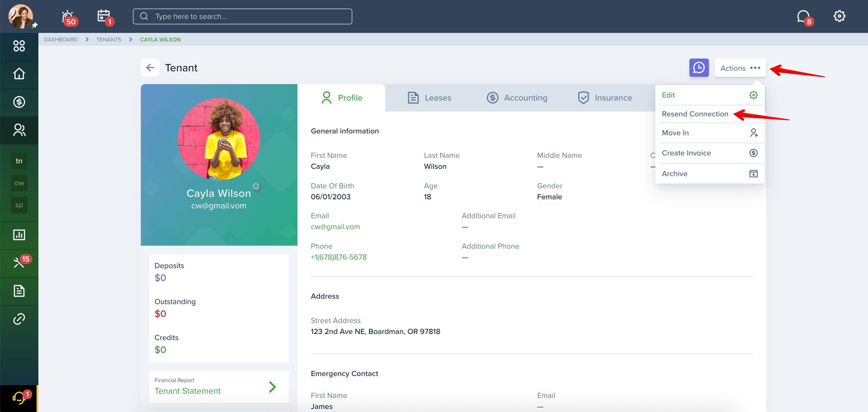Click the Outstanding $0 amount
The height and width of the screenshot is (412, 868).
pos(160,314)
